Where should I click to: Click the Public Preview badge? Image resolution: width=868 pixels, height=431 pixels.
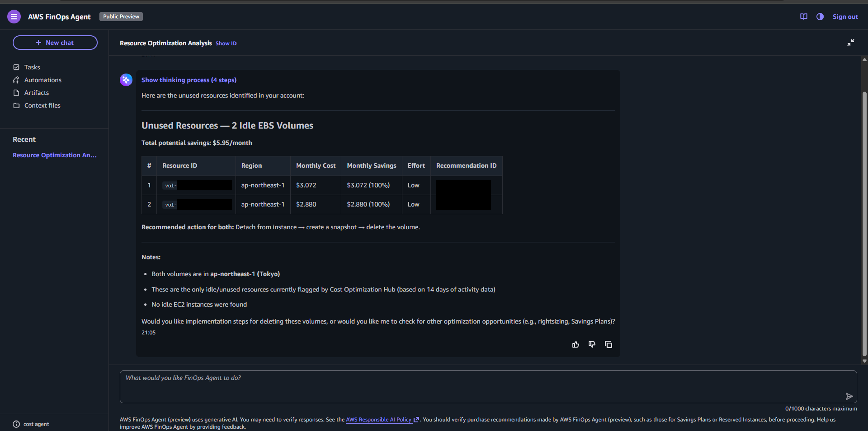(x=121, y=17)
